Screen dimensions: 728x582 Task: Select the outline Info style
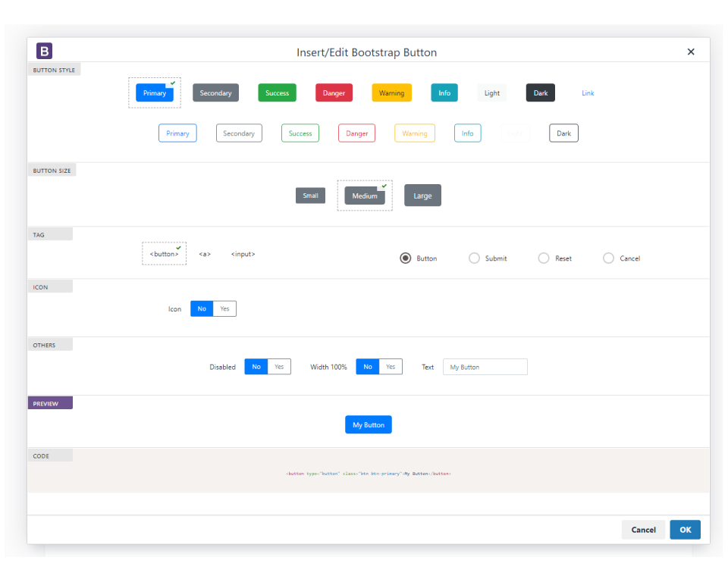[x=467, y=133]
